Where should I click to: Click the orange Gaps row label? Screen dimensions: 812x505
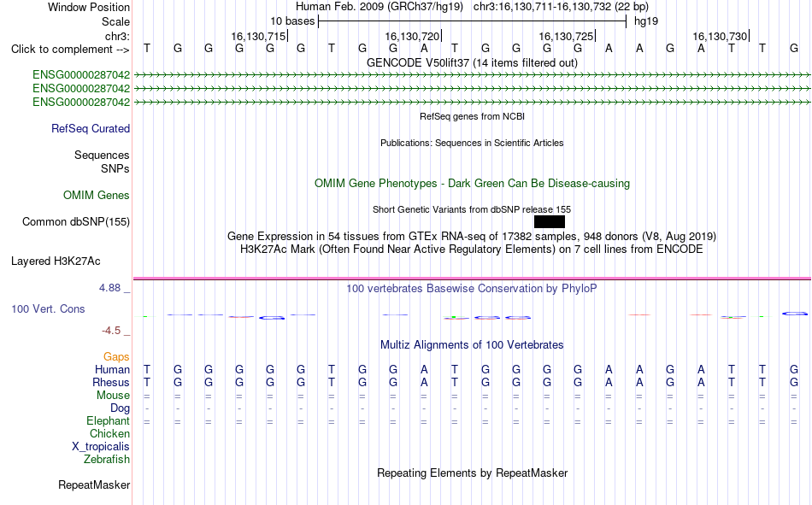pos(116,357)
